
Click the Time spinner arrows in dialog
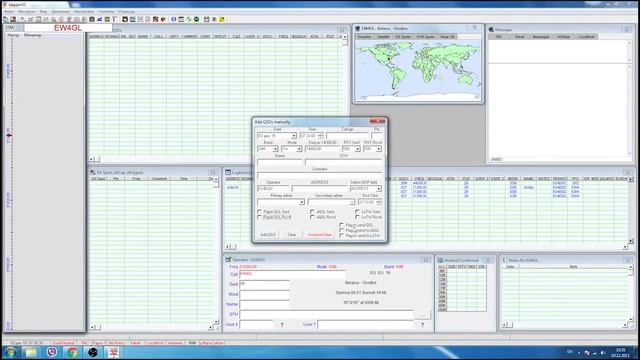pos(320,136)
